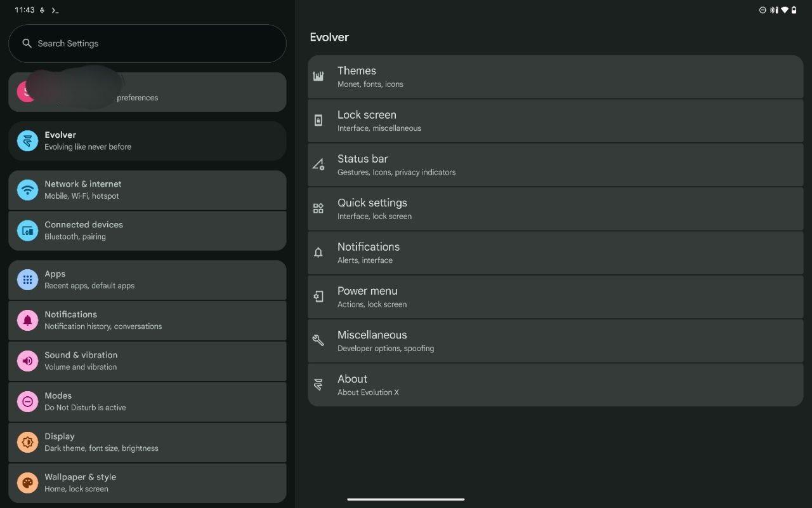Select Display in sidebar
The image size is (812, 508).
coord(147,442)
